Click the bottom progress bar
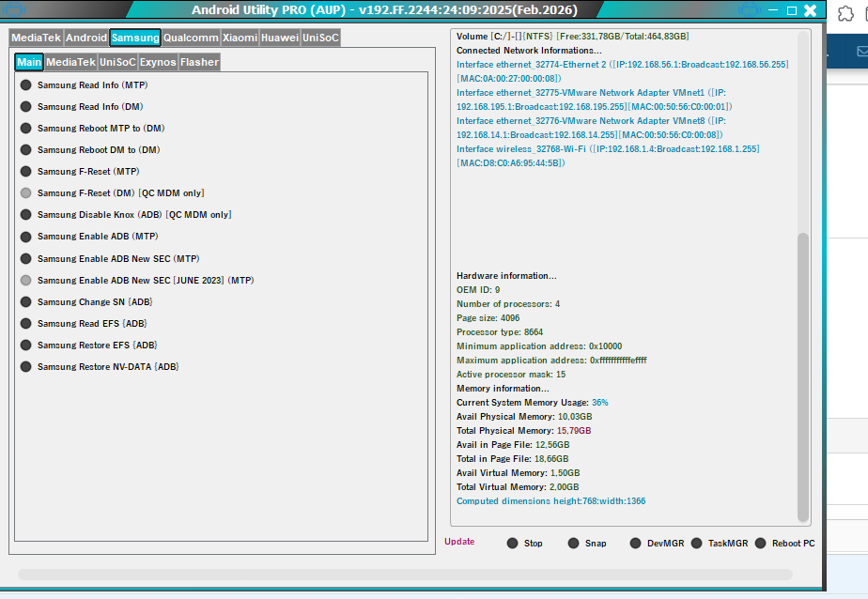This screenshot has height=599, width=868. coord(405,575)
